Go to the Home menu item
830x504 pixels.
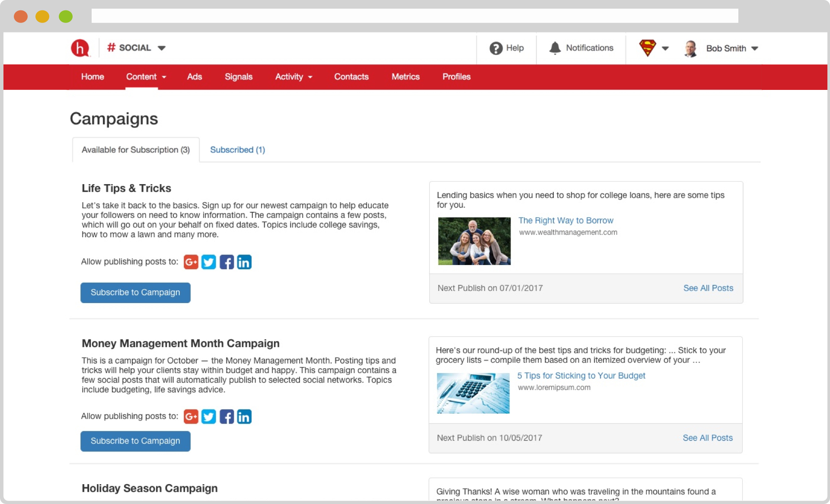tap(93, 77)
